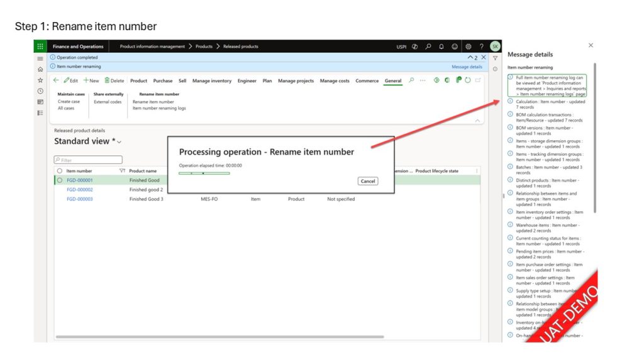Open notifications bell in the top bar
Screen dimensions: 644x362
coord(441,47)
